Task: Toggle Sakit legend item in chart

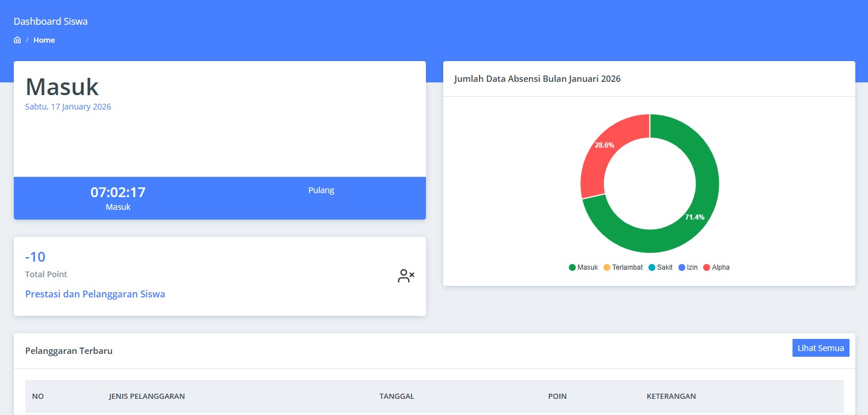Action: (660, 267)
